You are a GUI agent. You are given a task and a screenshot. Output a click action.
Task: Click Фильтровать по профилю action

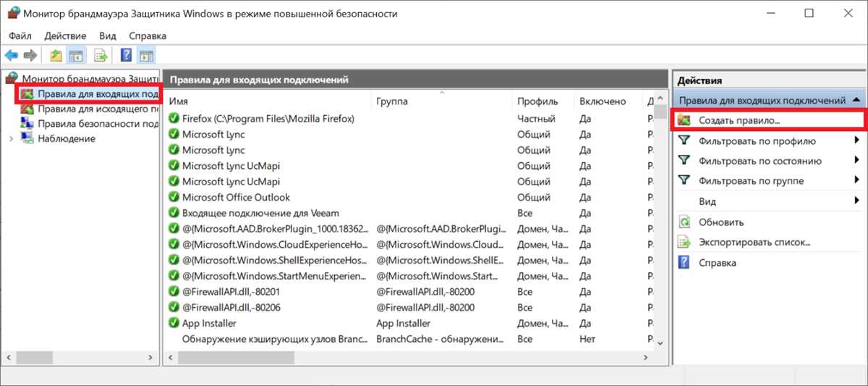757,140
